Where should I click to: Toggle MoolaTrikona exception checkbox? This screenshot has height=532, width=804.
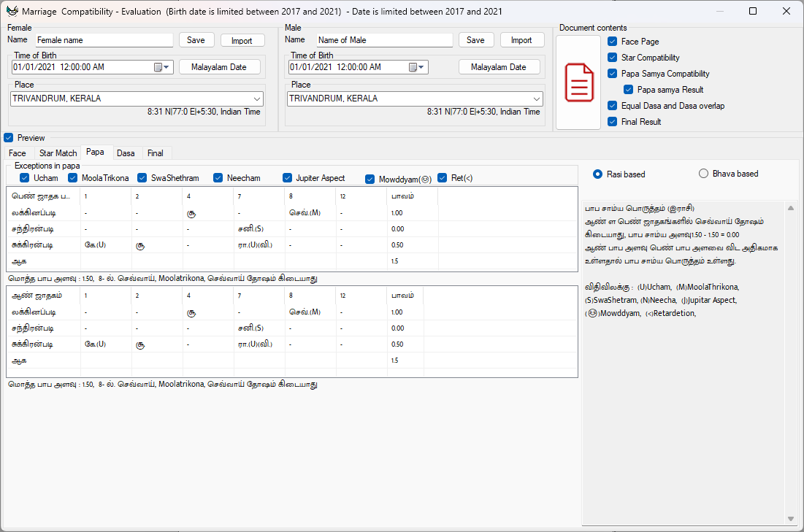click(x=72, y=178)
